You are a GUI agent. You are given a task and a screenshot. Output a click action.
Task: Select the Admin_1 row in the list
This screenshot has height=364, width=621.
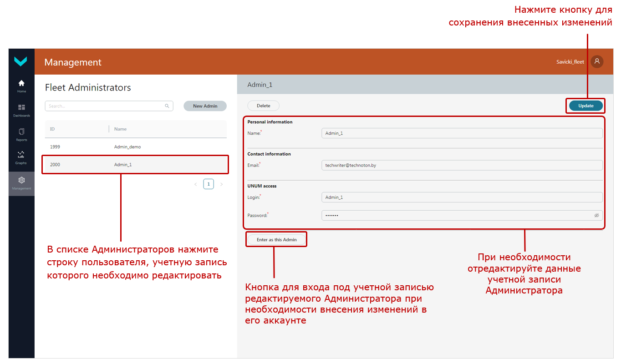(135, 164)
